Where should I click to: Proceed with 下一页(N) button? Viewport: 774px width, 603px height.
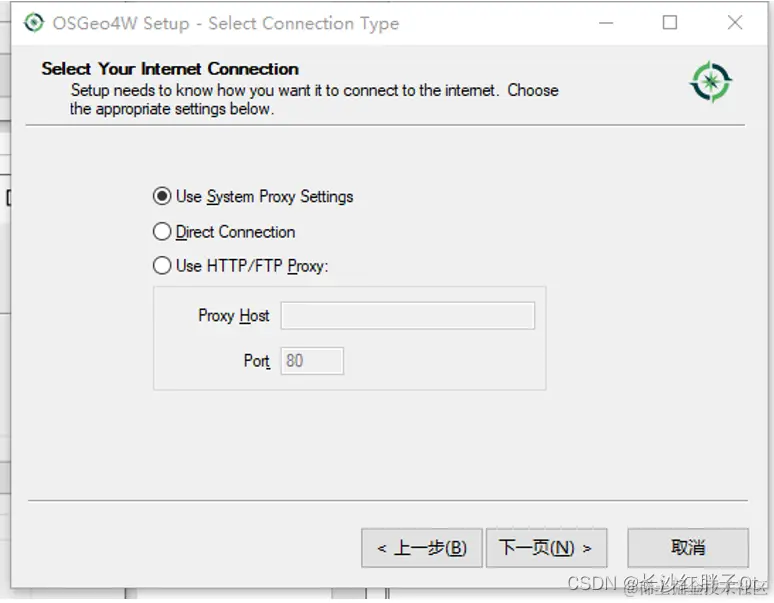(546, 548)
